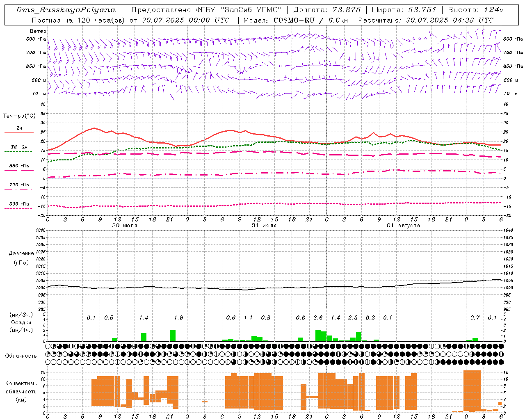Click the red line sample under 2м legend

(x=19, y=133)
